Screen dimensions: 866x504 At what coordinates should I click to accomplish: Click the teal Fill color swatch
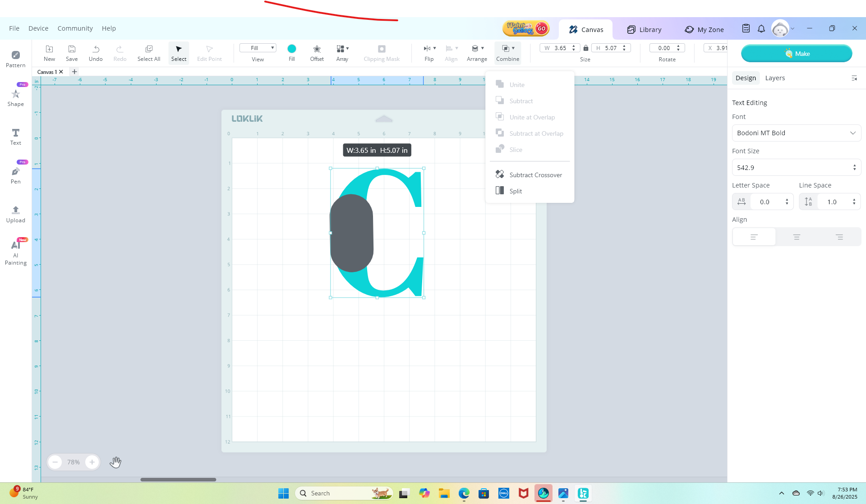(x=292, y=49)
